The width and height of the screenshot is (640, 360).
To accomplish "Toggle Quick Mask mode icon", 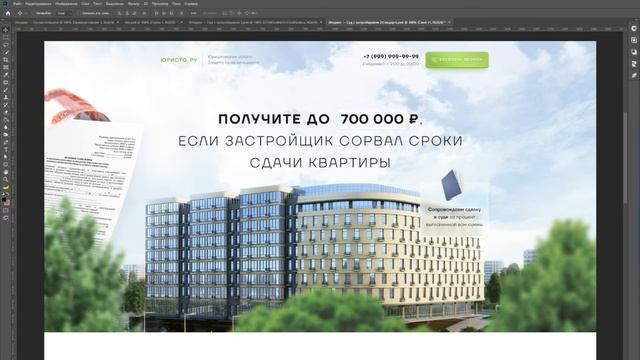I will click(6, 211).
